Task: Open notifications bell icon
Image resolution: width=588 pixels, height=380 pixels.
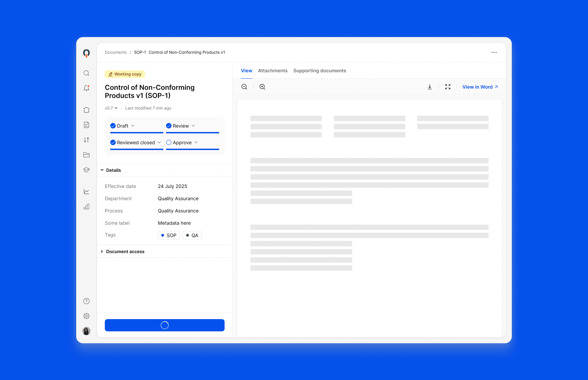Action: pos(86,88)
